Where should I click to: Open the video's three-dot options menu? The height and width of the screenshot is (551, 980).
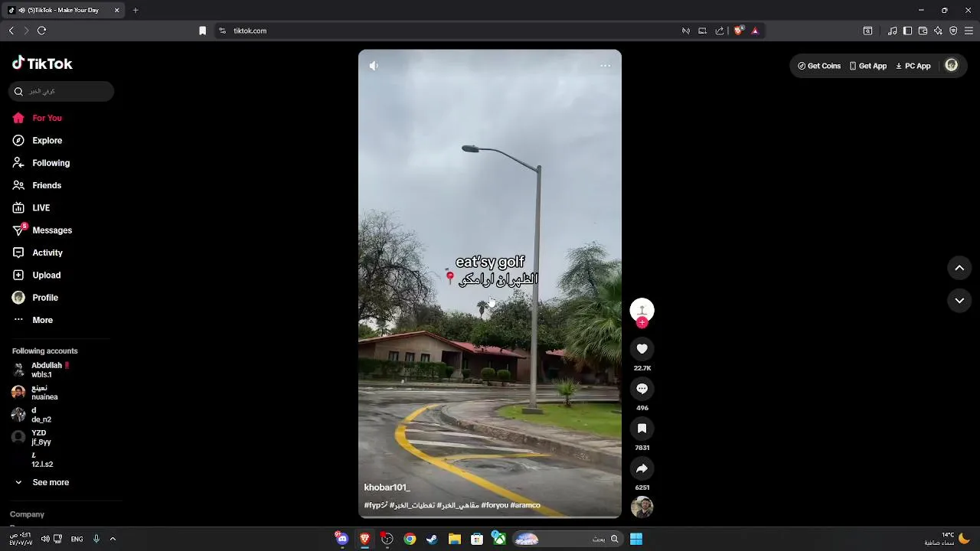pos(605,66)
